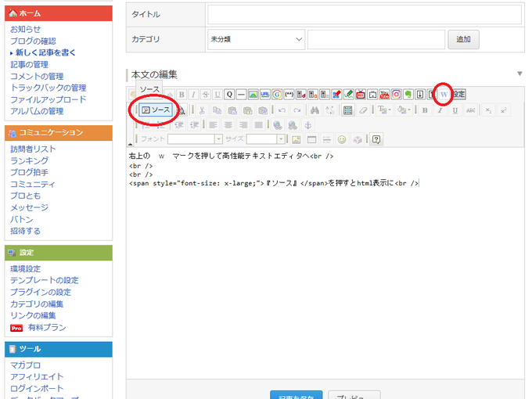Open the フォント font dropdown
This screenshot has width=532, height=399.
click(195, 138)
